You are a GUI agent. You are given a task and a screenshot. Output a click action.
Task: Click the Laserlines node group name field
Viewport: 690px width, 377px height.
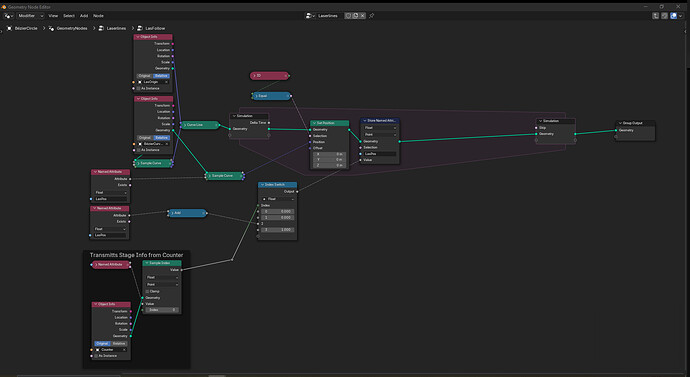coord(330,16)
